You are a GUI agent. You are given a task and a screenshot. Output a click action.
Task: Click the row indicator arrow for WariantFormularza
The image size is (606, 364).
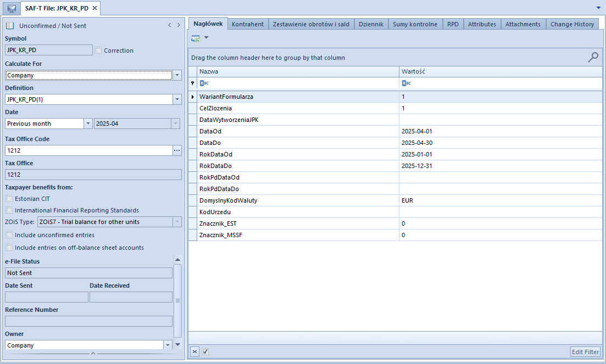(192, 97)
